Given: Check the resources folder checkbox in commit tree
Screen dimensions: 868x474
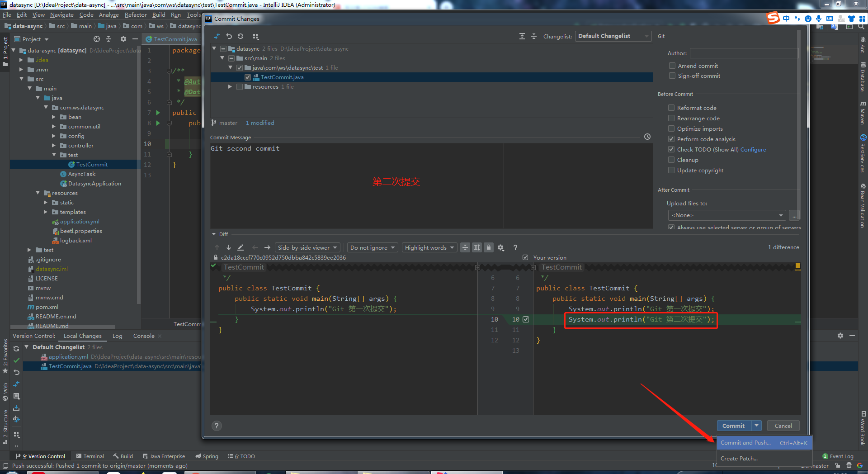Looking at the screenshot, I should pyautogui.click(x=240, y=86).
